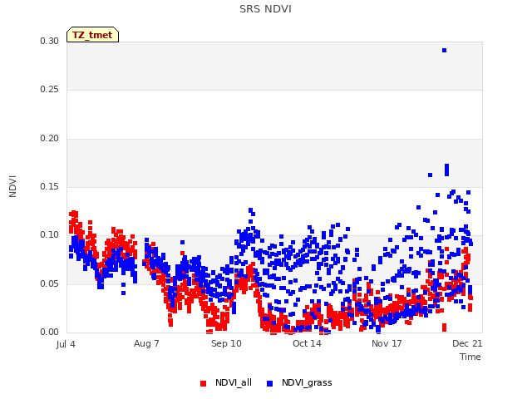
Task: Click the 0.10 y-axis tick label
Action: tap(50, 234)
